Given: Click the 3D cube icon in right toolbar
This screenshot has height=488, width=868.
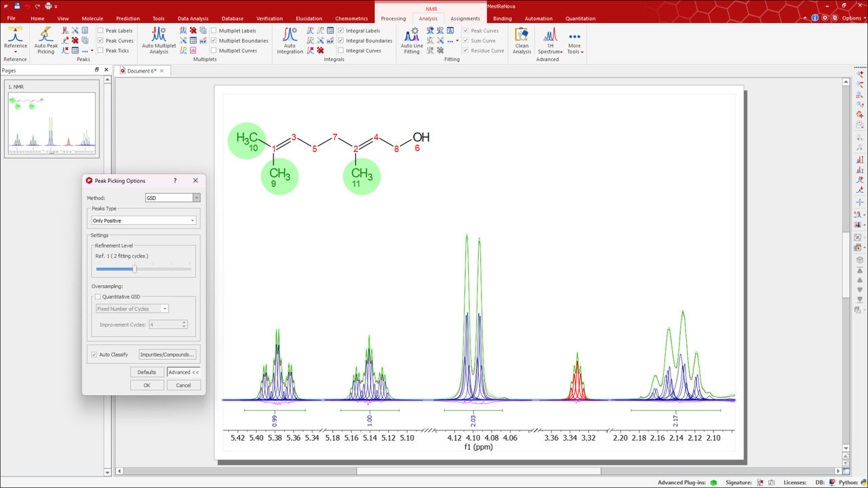Looking at the screenshot, I should [860, 260].
